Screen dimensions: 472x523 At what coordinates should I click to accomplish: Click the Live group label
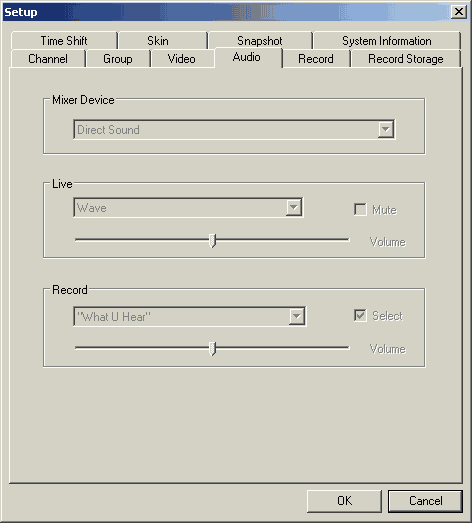(x=62, y=184)
